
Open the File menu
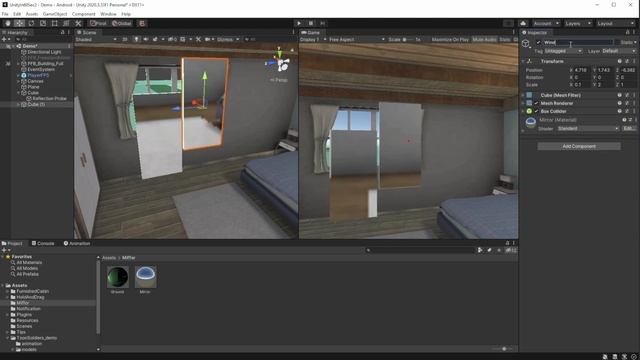[x=5, y=14]
